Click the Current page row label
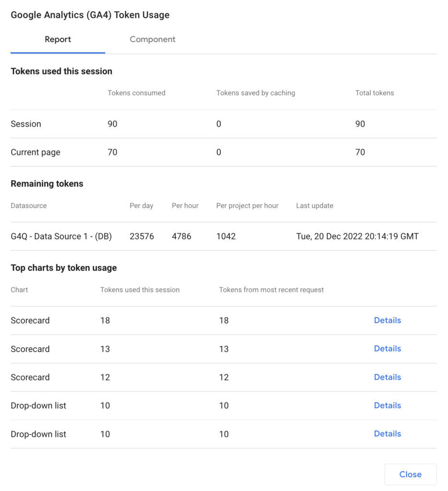This screenshot has height=491, width=448. [35, 152]
